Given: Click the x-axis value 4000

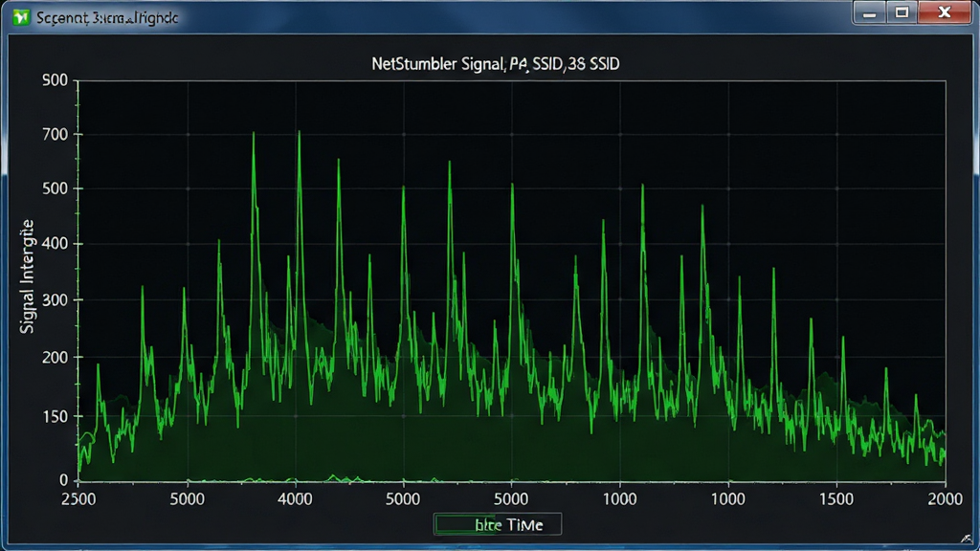Looking at the screenshot, I should tap(295, 499).
